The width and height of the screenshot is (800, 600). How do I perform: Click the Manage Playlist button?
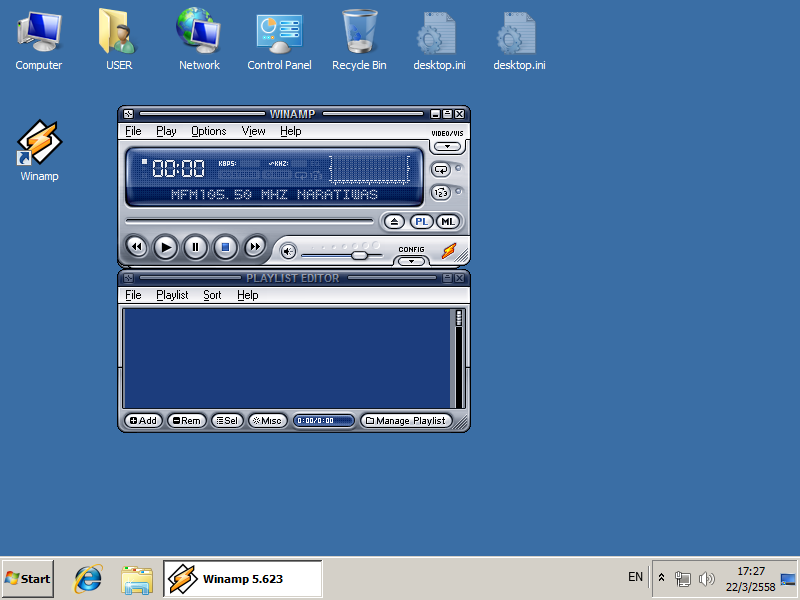tap(406, 421)
